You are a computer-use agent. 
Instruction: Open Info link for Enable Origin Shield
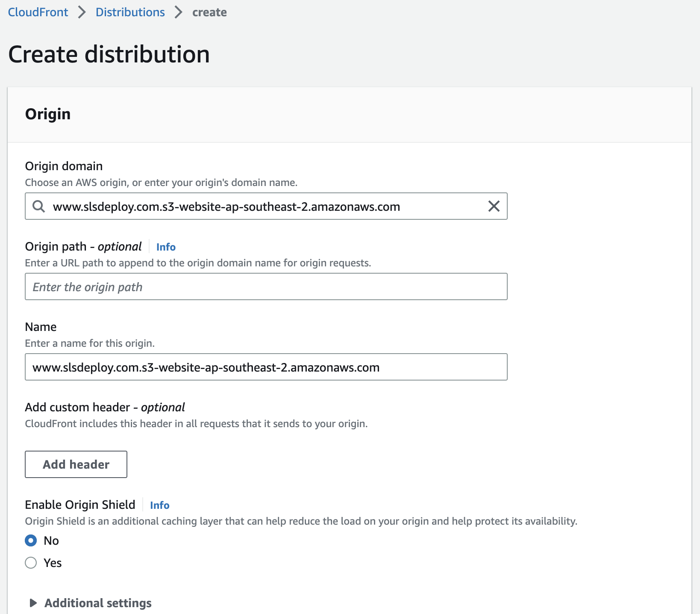tap(160, 505)
